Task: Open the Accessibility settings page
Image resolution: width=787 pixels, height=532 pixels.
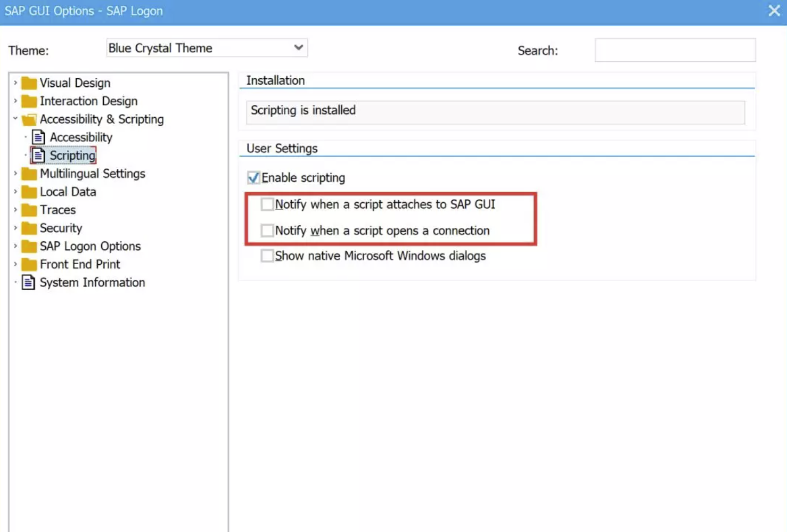Action: 81,137
